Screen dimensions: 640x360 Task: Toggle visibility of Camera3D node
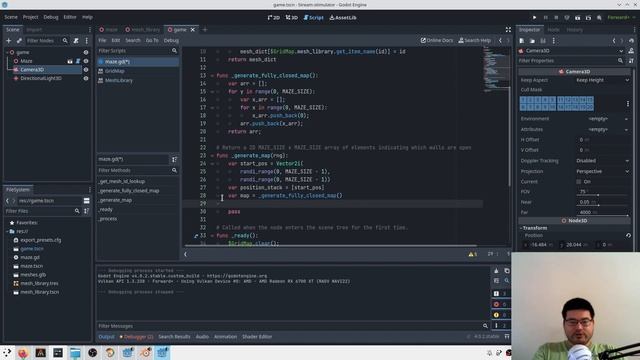point(86,70)
